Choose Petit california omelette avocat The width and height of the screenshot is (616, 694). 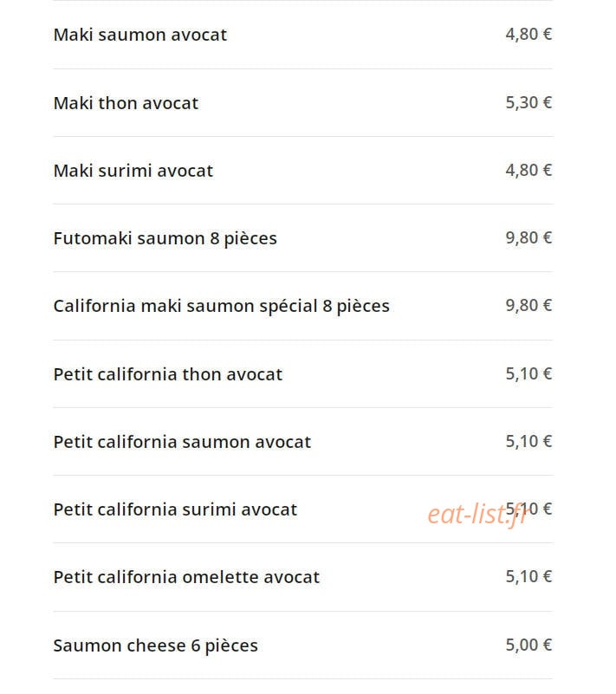pos(186,577)
